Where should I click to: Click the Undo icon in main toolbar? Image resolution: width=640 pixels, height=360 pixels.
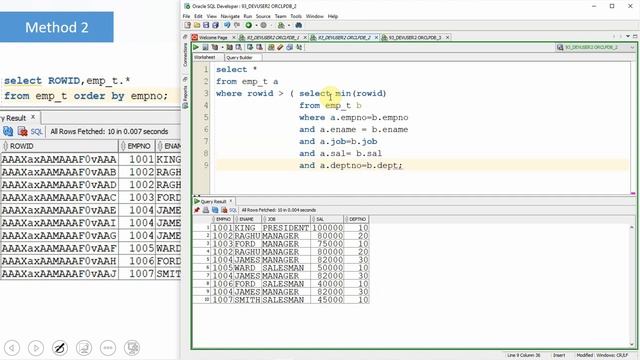227,25
